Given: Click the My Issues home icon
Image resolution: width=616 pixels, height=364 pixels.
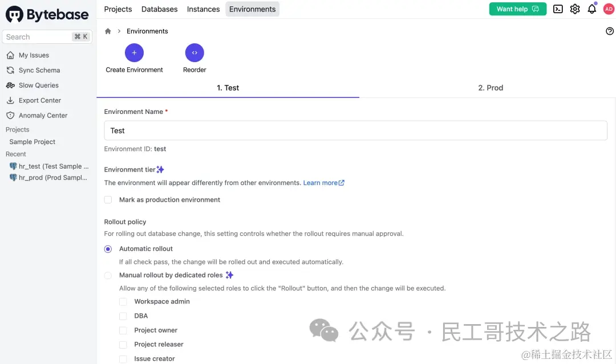Looking at the screenshot, I should click(11, 55).
